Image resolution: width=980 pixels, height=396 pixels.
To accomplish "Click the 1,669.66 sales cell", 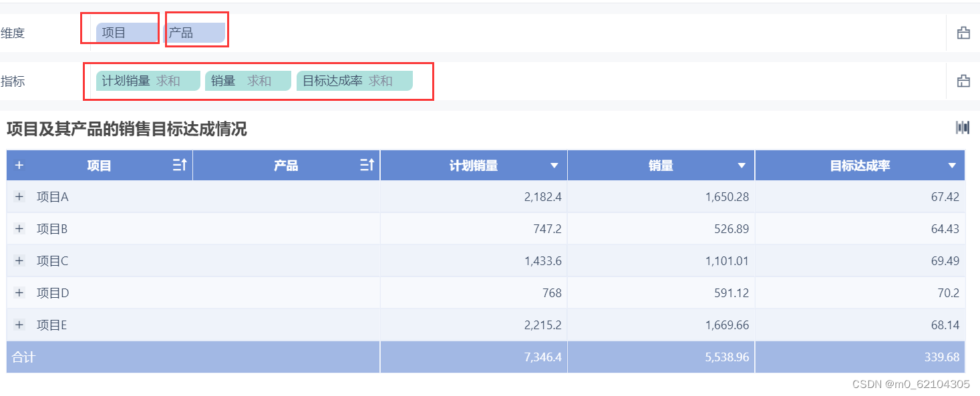I will click(x=661, y=325).
